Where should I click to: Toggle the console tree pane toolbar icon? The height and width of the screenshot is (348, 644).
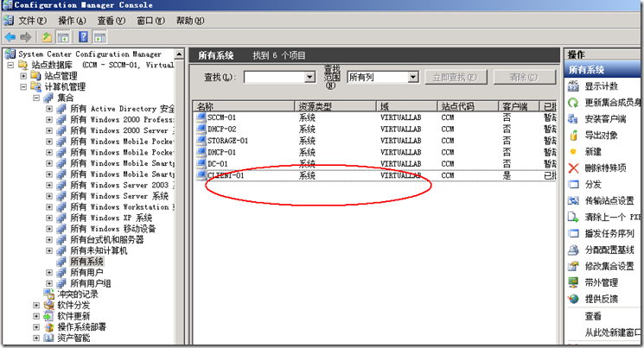coord(63,37)
